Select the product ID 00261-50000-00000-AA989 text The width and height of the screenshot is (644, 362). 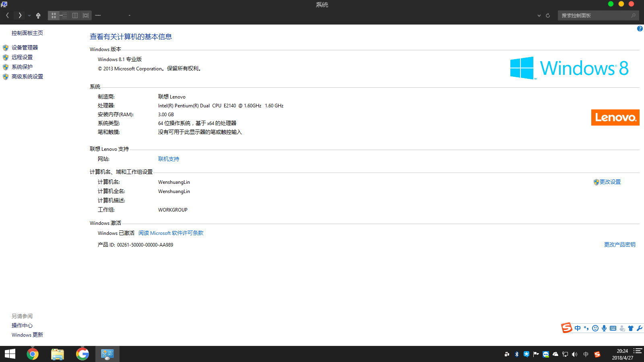pos(145,245)
